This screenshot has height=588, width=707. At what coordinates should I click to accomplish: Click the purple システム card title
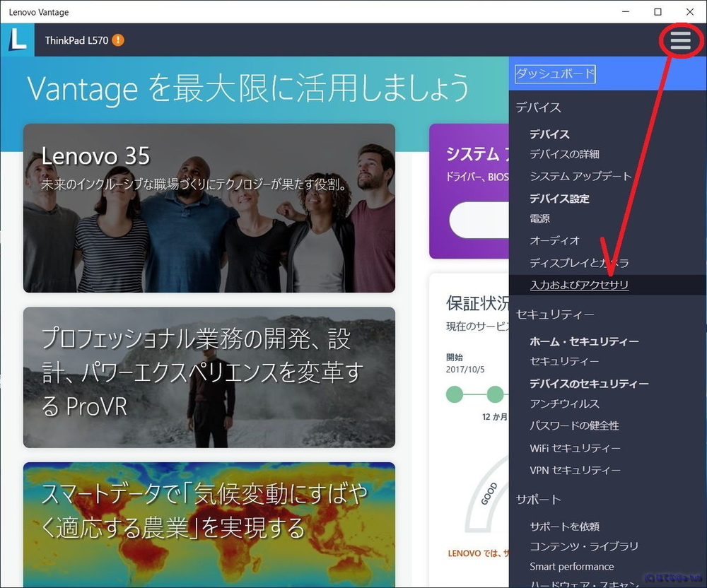[x=477, y=154]
